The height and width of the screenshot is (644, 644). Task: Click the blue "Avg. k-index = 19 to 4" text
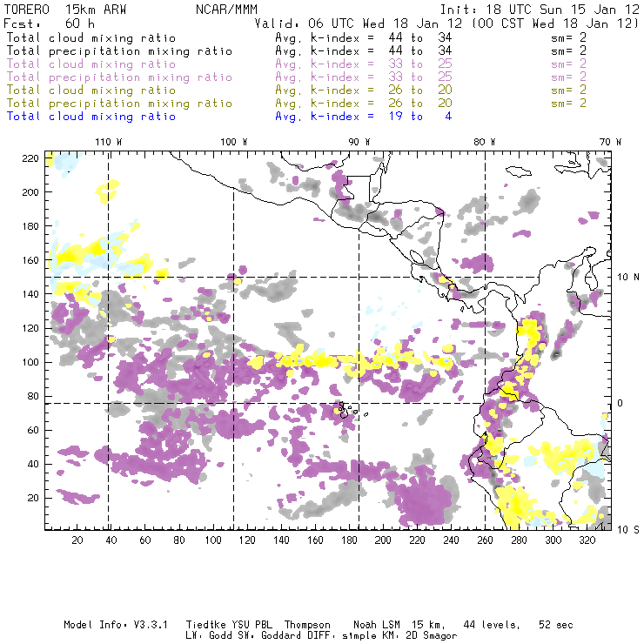364,117
